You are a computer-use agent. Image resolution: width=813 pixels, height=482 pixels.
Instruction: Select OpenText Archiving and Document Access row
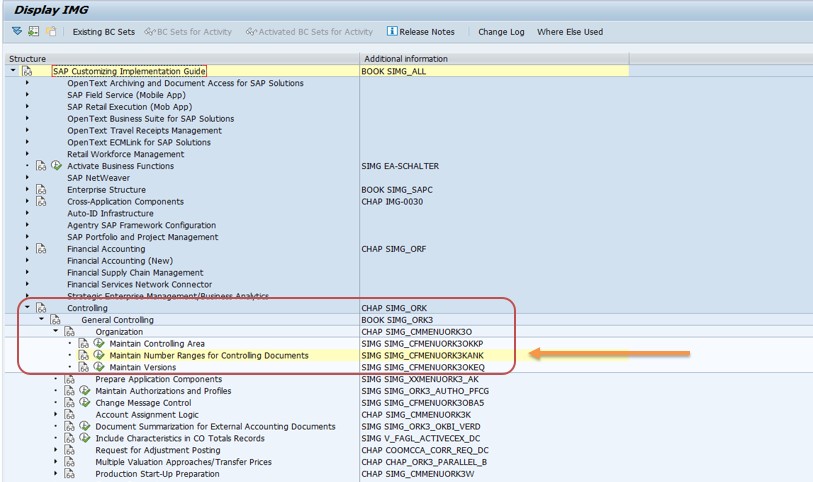[x=185, y=83]
